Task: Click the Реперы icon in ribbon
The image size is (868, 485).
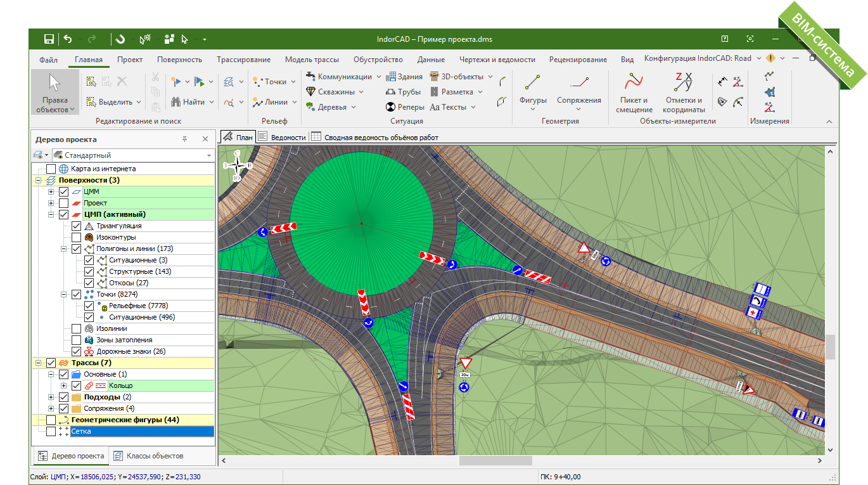Action: tap(392, 107)
